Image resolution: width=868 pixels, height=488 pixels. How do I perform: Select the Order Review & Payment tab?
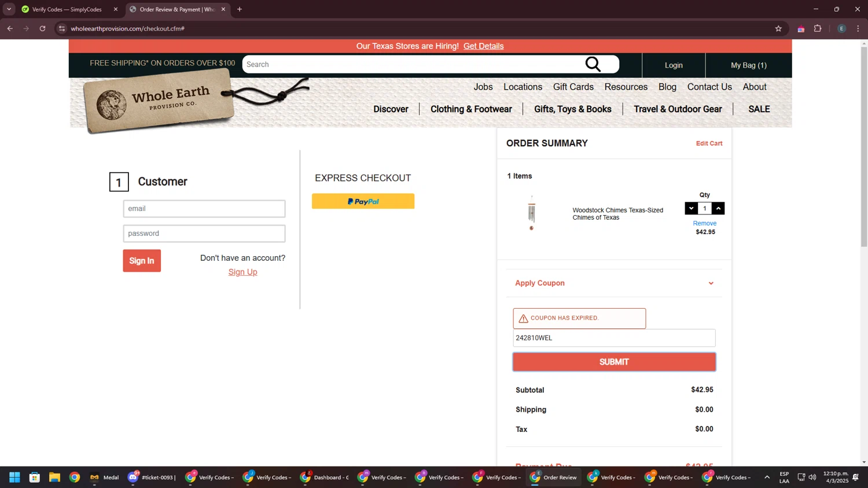pos(176,9)
